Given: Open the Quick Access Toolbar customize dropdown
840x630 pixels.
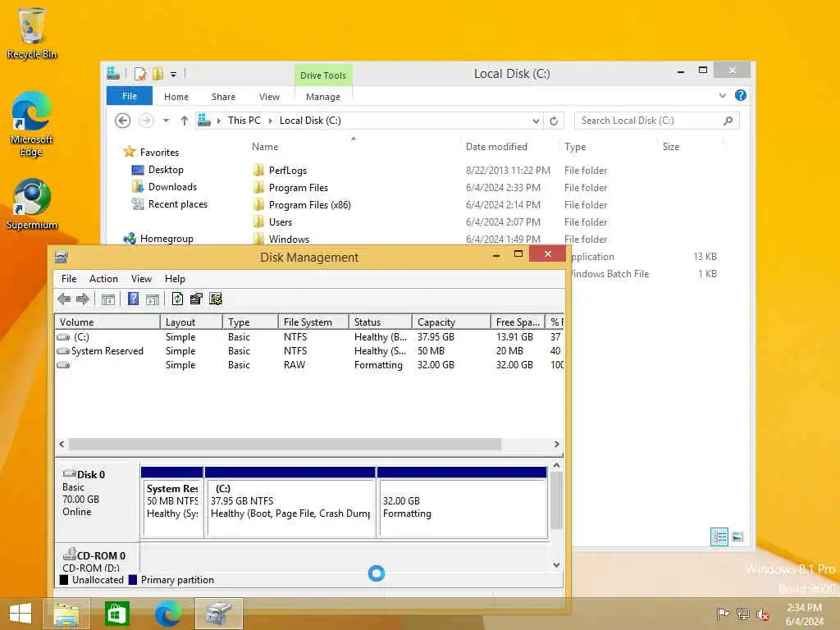Looking at the screenshot, I should 174,75.
